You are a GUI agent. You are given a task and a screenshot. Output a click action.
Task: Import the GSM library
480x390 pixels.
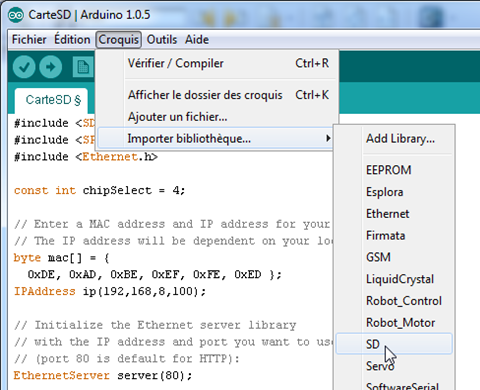(x=394, y=257)
